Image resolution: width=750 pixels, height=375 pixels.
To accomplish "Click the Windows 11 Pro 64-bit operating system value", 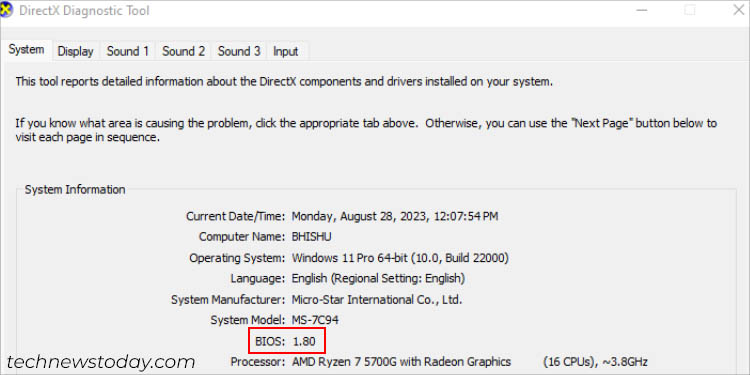I will (x=400, y=258).
